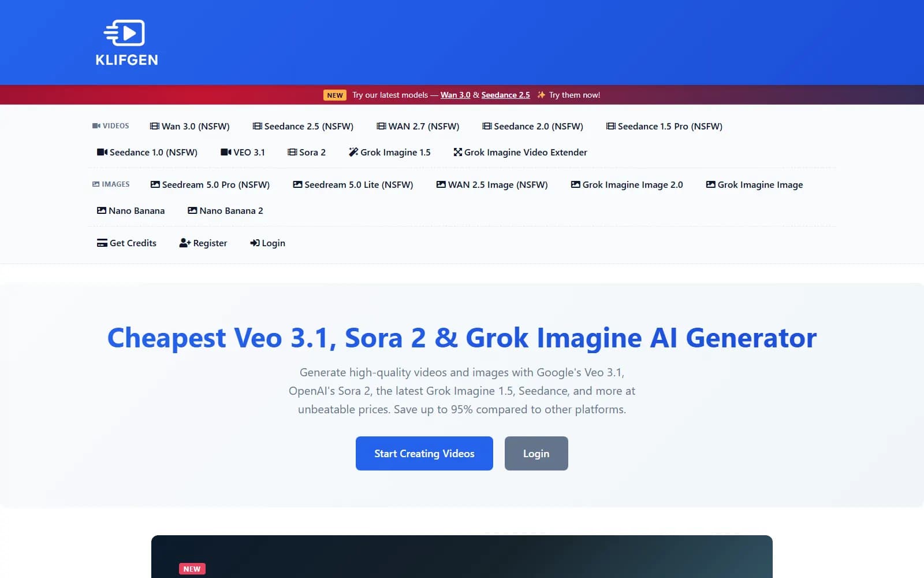
Task: Click the IMAGES section label
Action: (111, 184)
